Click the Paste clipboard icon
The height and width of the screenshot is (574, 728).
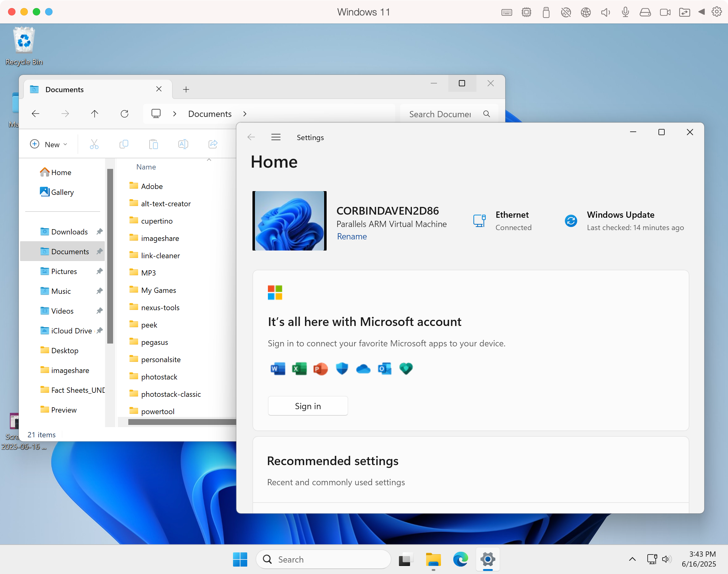[x=154, y=144]
